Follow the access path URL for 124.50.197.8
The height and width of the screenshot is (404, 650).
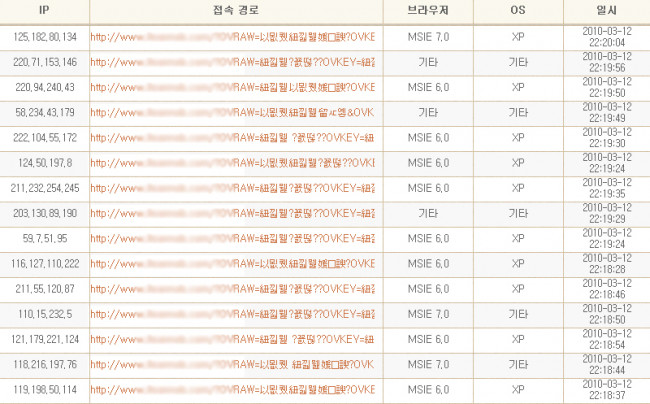(233, 163)
